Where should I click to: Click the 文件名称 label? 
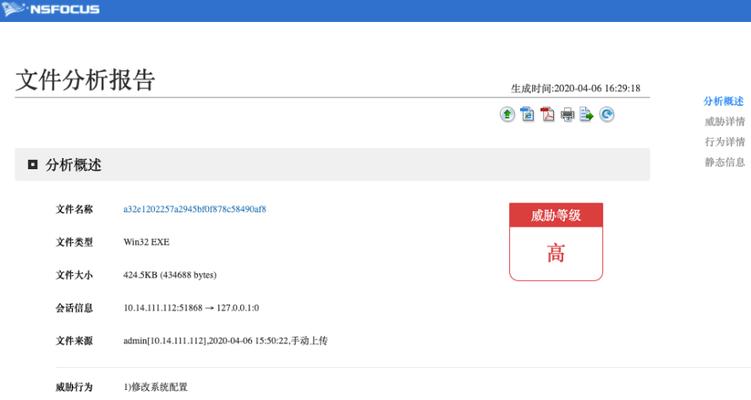pyautogui.click(x=74, y=209)
